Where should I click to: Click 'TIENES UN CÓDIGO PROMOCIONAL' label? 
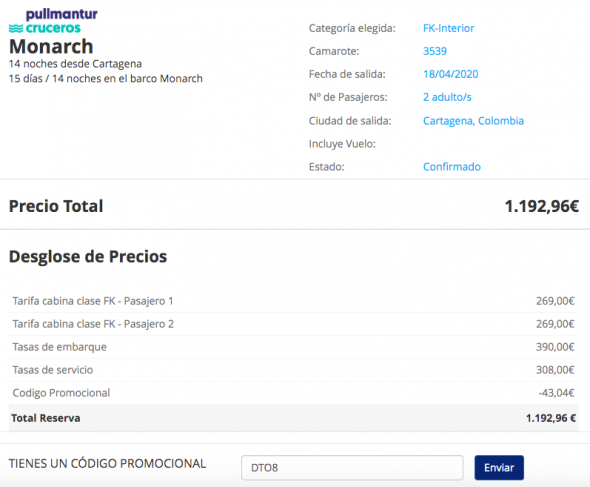[x=107, y=464]
